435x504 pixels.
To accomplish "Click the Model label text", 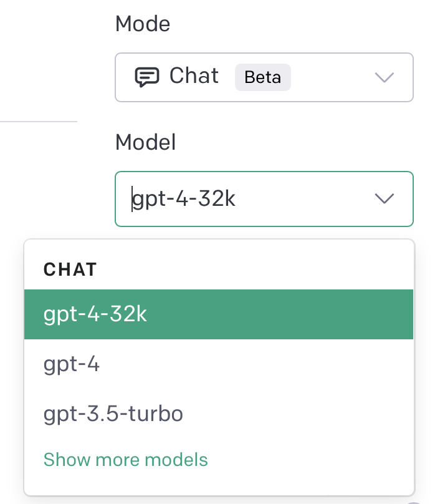I will [145, 142].
